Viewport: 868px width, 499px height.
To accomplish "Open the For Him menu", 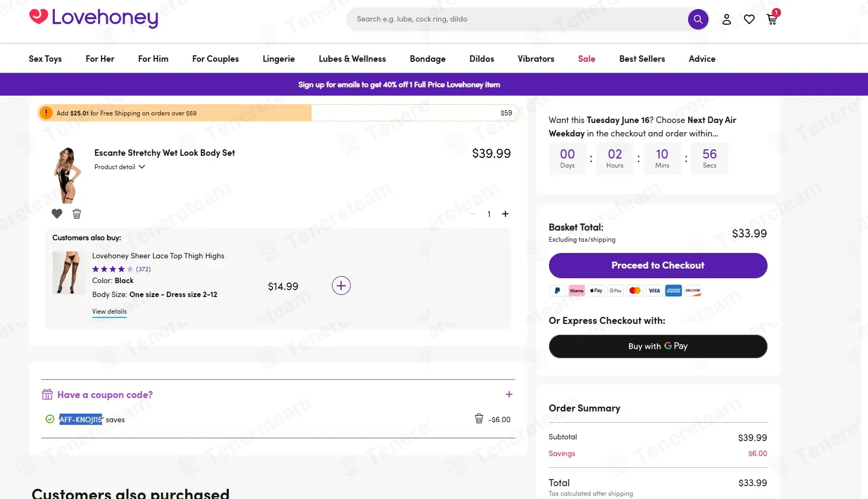I will tap(153, 59).
